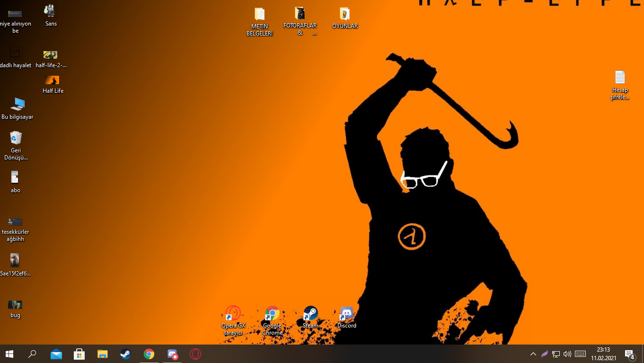Select the Google Chrome desktop shortcut
Screen dimensions: 644x363
273,320
